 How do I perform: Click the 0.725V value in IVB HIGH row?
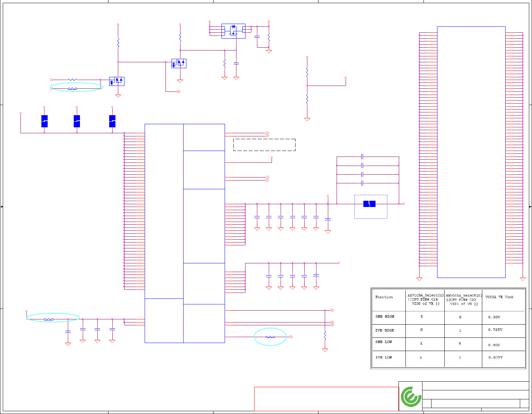point(495,330)
